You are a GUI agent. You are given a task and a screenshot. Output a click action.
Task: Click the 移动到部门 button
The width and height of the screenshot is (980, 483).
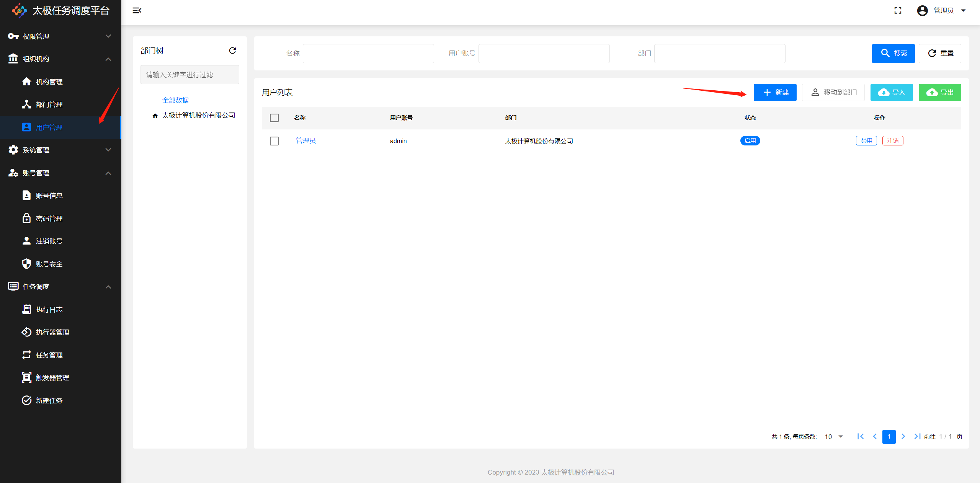(x=833, y=92)
